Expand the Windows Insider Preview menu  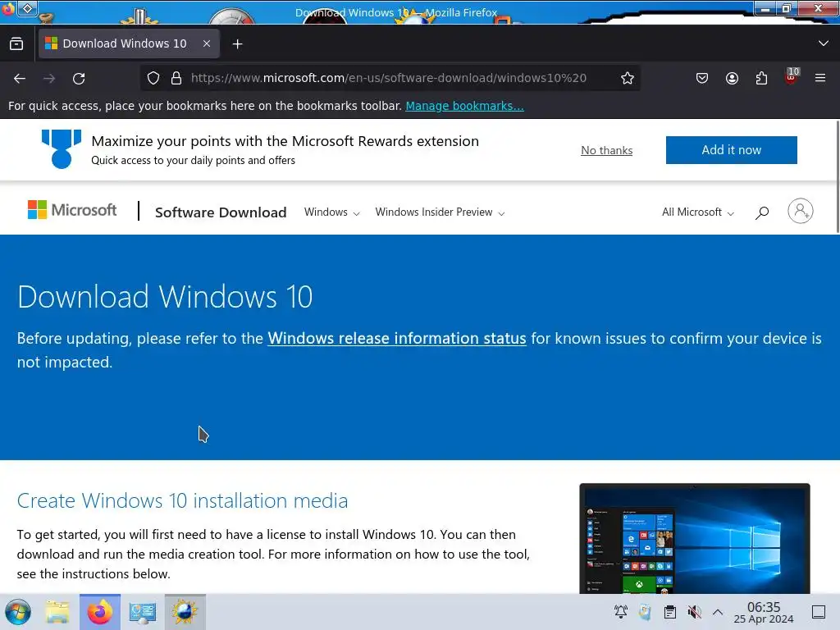pos(440,212)
